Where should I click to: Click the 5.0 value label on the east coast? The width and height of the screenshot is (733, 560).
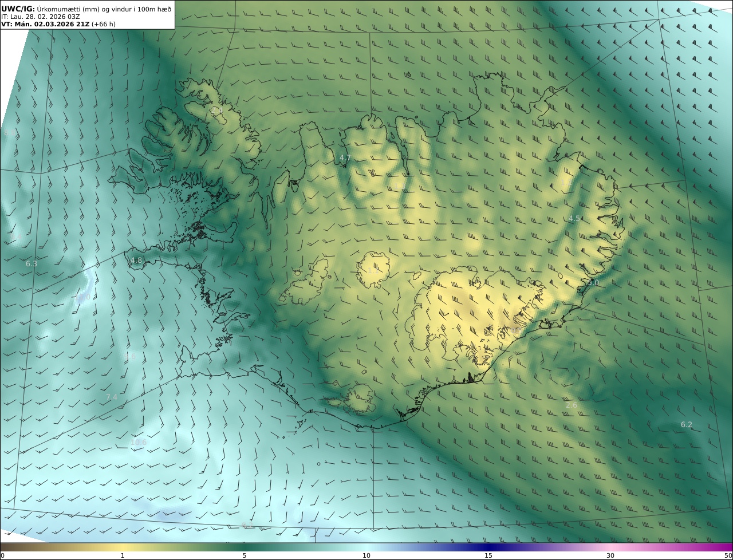point(593,282)
